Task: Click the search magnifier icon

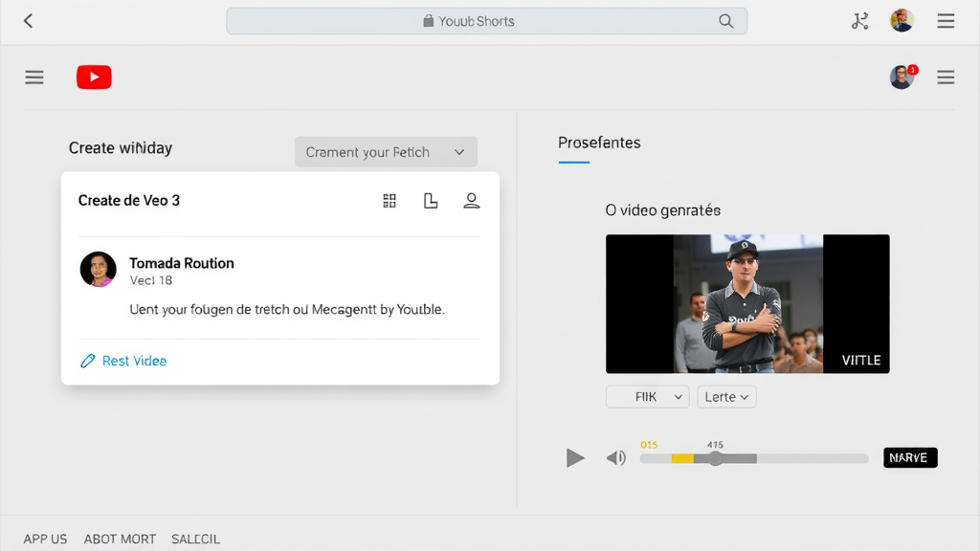Action: 726,20
